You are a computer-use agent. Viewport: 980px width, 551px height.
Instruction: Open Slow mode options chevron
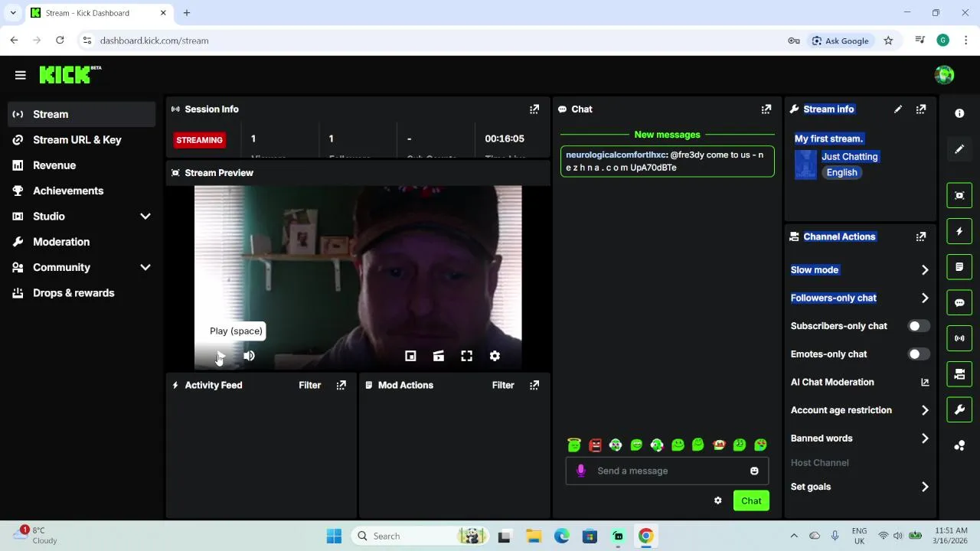[x=925, y=270]
